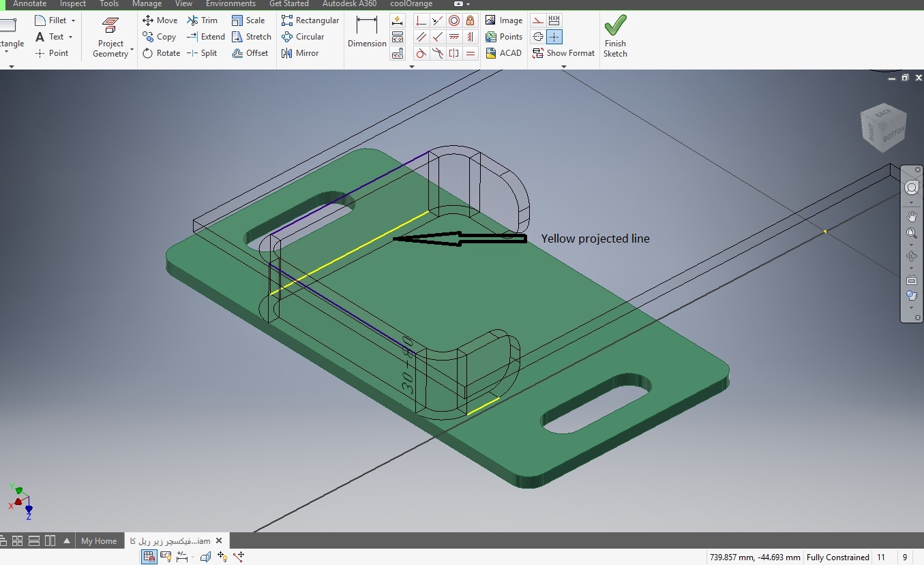
Task: Toggle Snap to Grid in status bar
Action: 149,557
